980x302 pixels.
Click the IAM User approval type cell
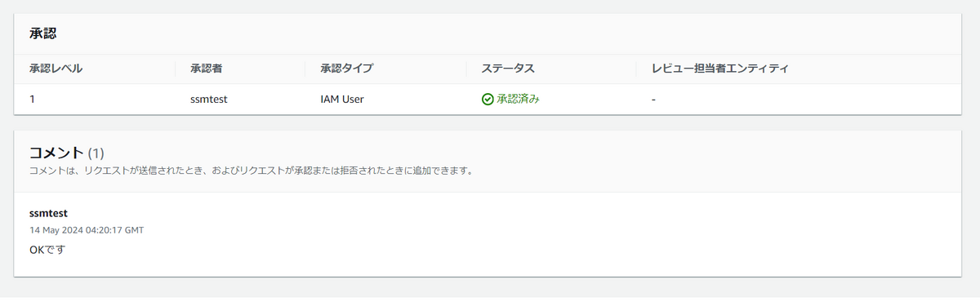342,100
